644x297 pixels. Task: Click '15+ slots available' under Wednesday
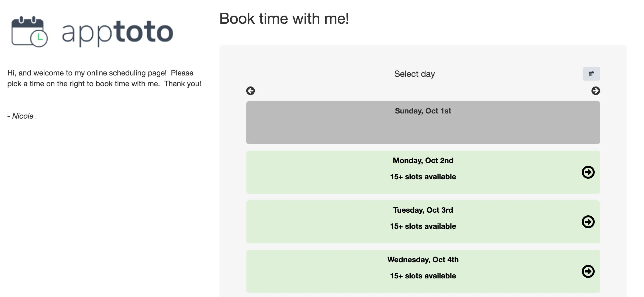pyautogui.click(x=423, y=276)
